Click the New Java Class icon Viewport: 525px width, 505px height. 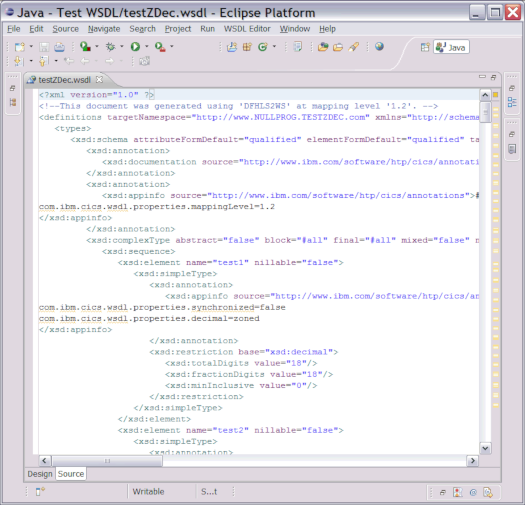[263, 47]
